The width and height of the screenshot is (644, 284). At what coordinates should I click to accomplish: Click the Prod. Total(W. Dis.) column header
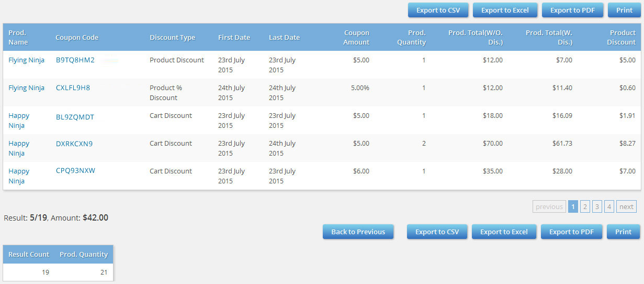(549, 37)
